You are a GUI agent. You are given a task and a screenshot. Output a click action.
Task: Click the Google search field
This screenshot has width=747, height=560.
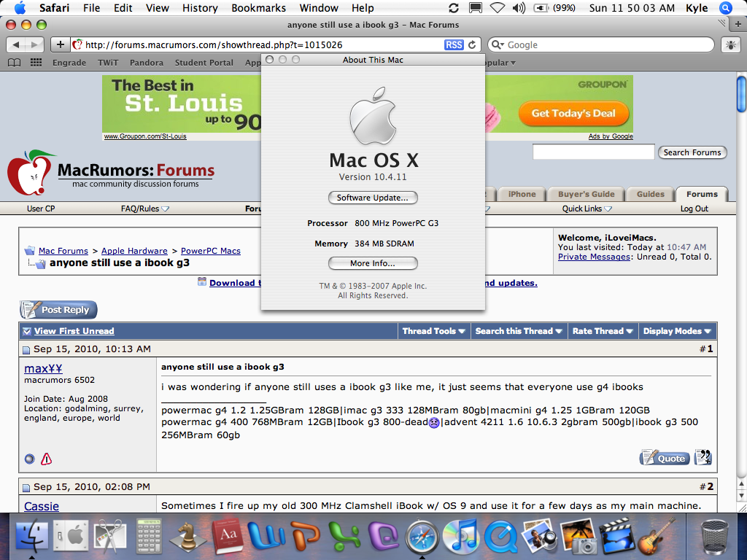coord(601,44)
